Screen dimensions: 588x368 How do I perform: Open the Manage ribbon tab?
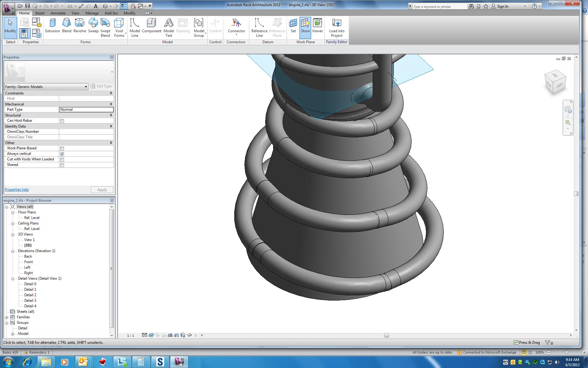[92, 13]
